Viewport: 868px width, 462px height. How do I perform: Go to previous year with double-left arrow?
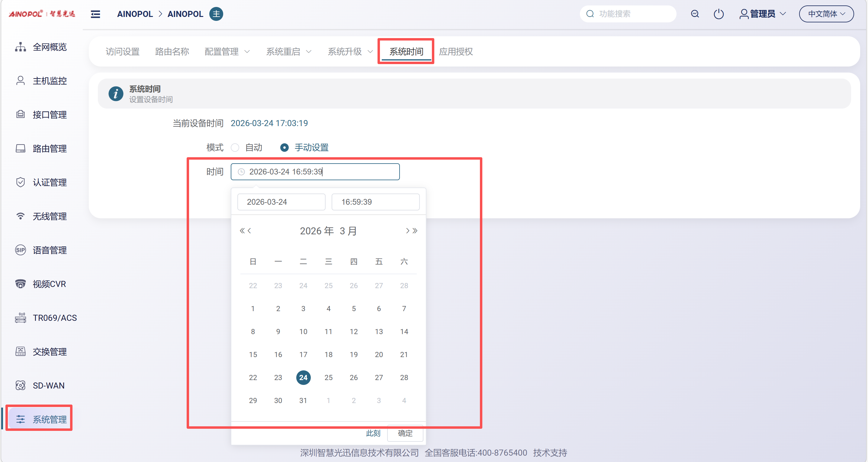point(242,231)
